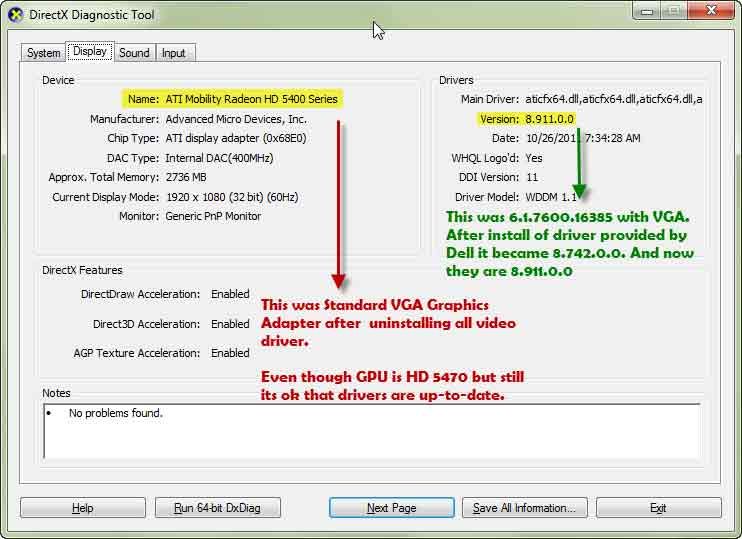Click monitor value 'Generic PnP Monitor'
The image size is (742, 539).
click(x=213, y=216)
